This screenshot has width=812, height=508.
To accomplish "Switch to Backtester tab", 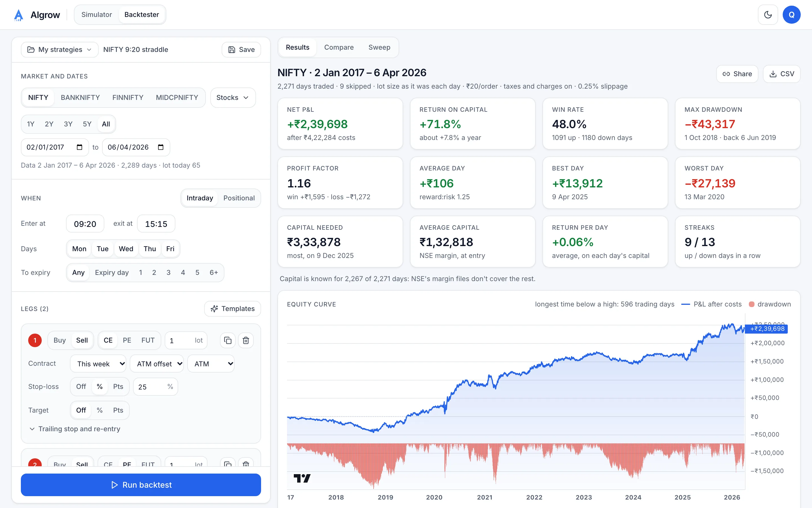I will (x=142, y=15).
